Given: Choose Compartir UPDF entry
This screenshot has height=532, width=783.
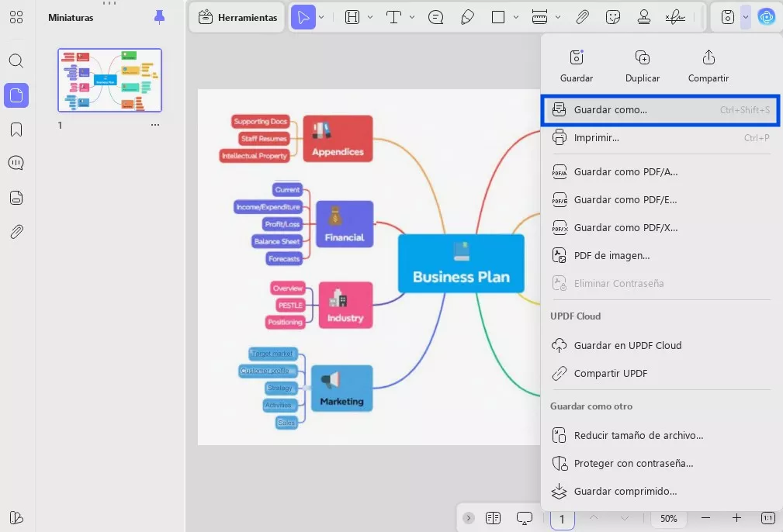Looking at the screenshot, I should (660, 373).
